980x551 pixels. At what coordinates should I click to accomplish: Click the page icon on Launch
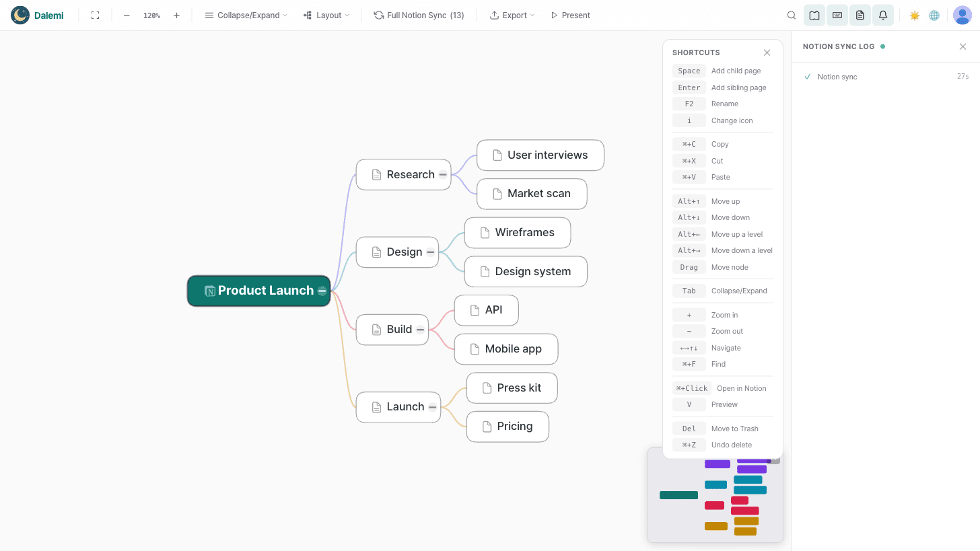pos(377,406)
